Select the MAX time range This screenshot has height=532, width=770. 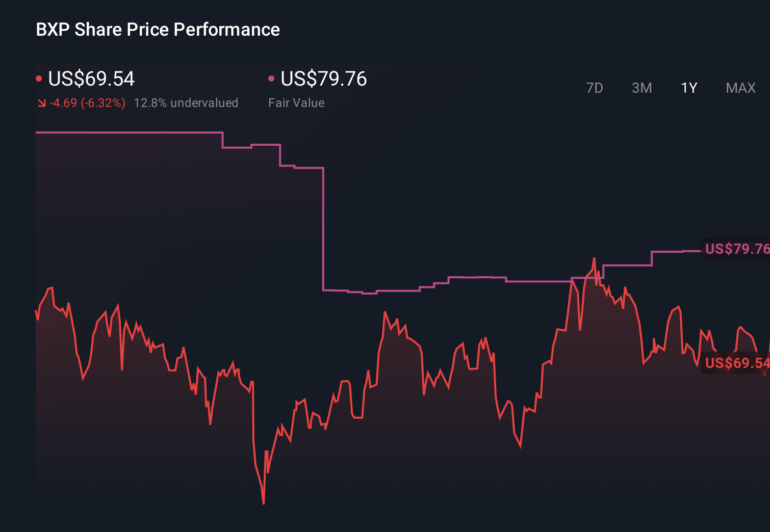[740, 88]
